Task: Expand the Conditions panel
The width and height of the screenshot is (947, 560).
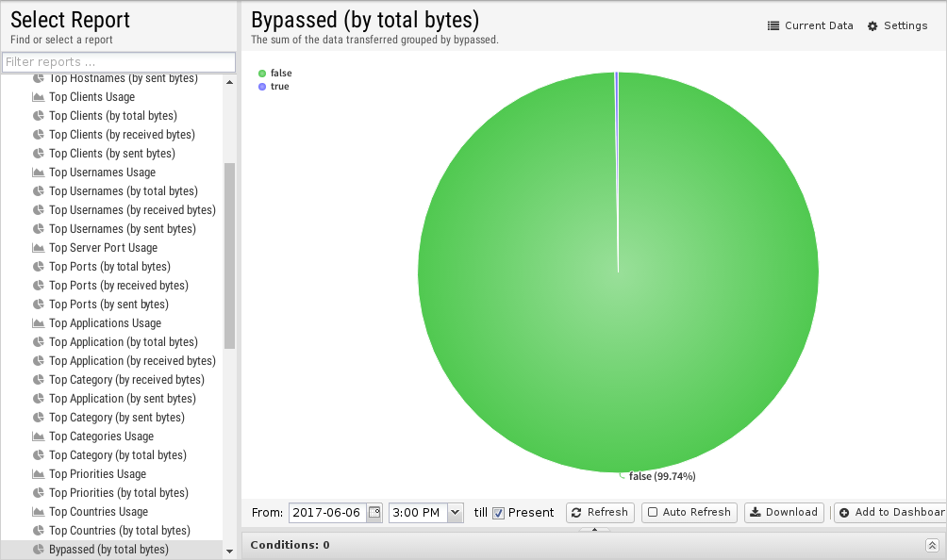Action: (932, 545)
